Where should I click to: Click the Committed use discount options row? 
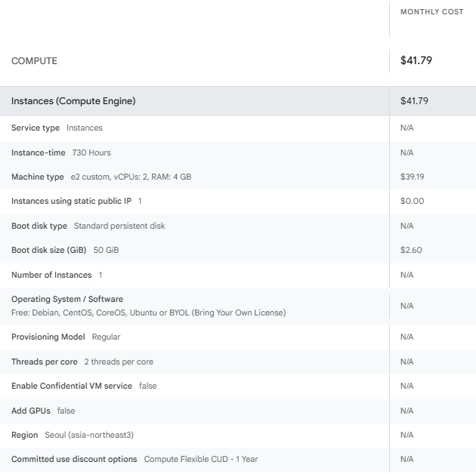click(238, 460)
